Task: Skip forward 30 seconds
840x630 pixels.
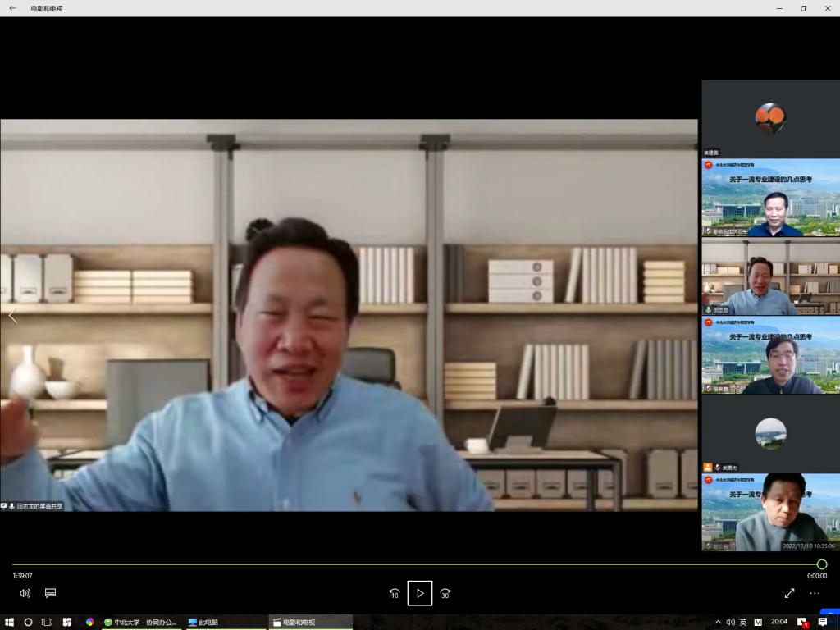Action: [445, 593]
